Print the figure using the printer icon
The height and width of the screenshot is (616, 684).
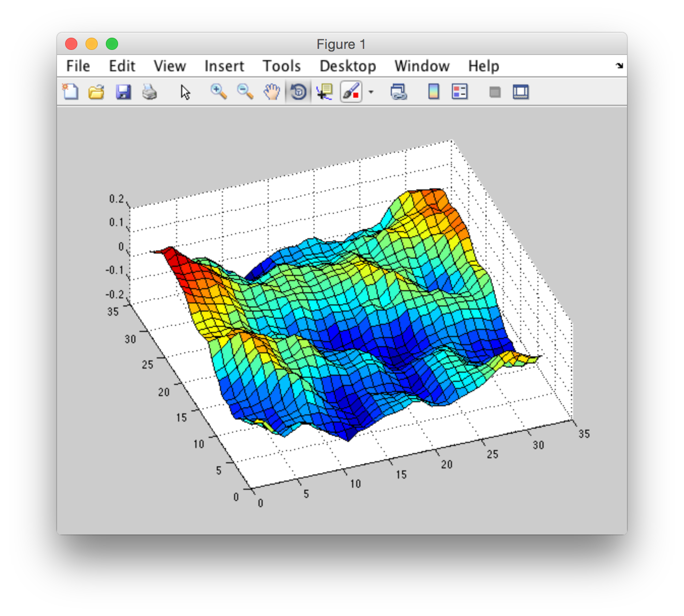(x=150, y=92)
